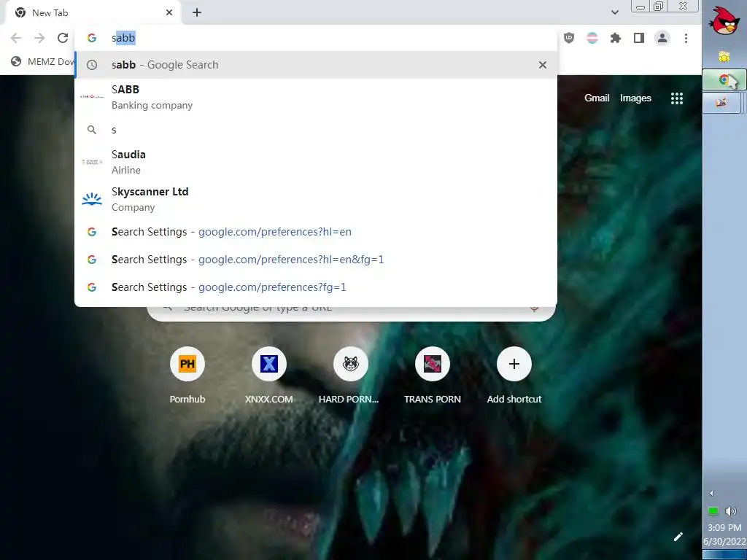This screenshot has height=560, width=747.
Task: Open the tab search dropdown chevron
Action: pyautogui.click(x=615, y=12)
